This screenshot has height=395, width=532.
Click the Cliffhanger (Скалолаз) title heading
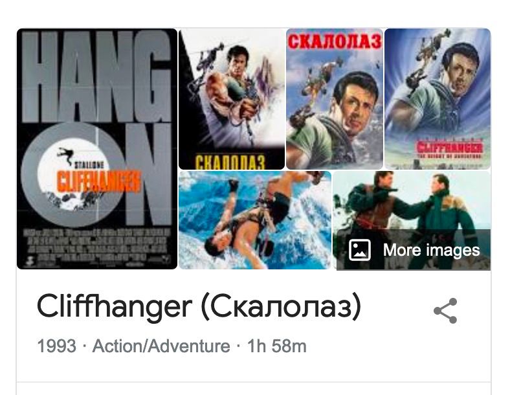[199, 307]
